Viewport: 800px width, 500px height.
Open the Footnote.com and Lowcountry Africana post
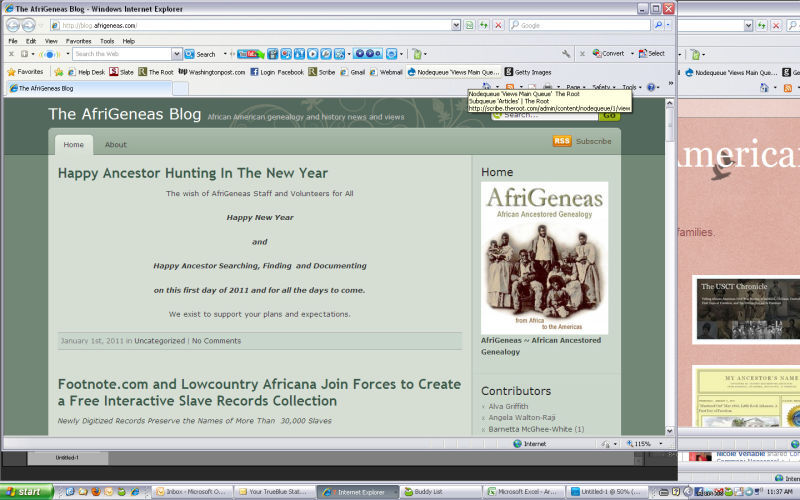259,392
